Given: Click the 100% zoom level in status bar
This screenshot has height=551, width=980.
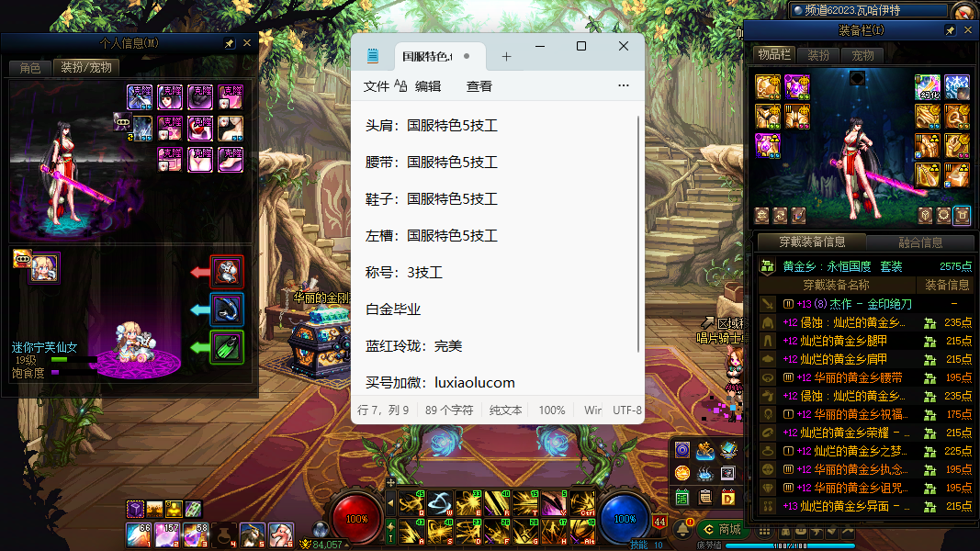Looking at the screenshot, I should (x=552, y=410).
